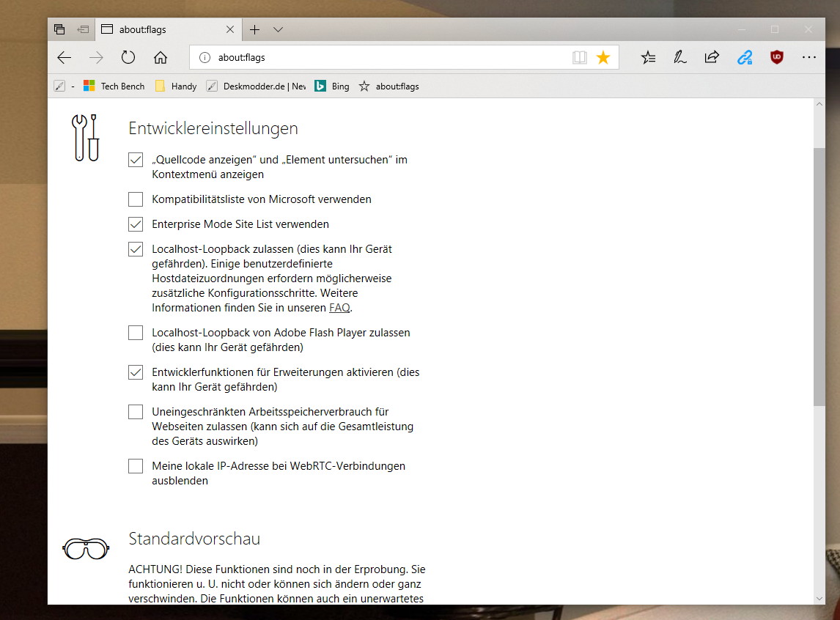
Task: Open Tech Bench favorites bar item
Action: pyautogui.click(x=114, y=86)
